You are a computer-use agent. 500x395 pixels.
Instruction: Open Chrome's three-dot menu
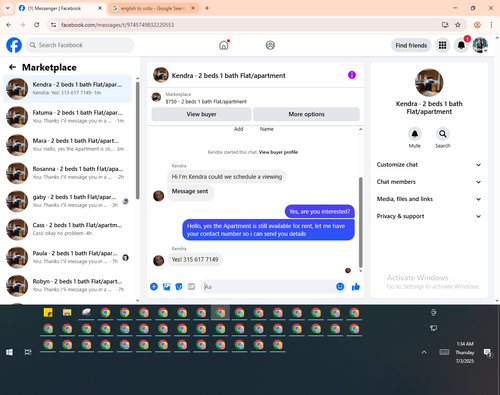tap(491, 25)
